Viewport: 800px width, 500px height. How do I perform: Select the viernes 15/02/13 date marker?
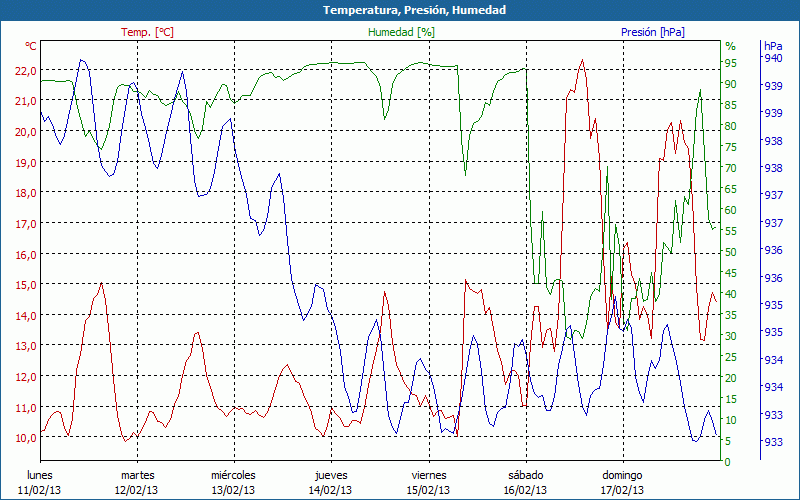[428, 482]
